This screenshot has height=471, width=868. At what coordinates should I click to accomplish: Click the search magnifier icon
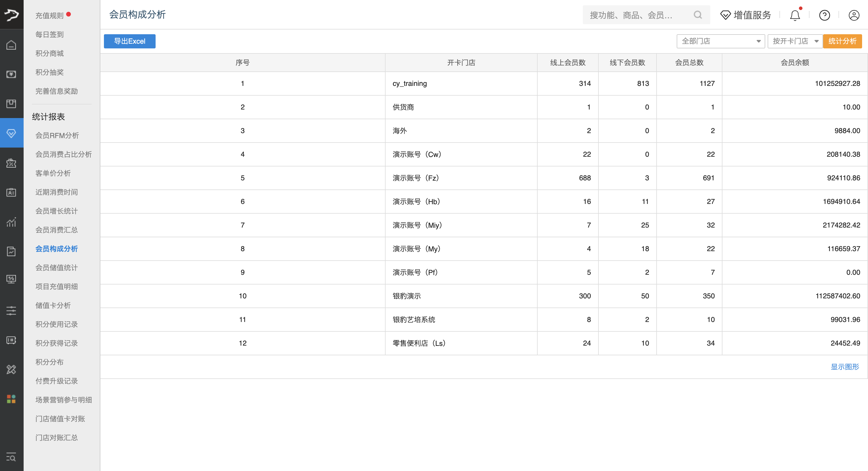pyautogui.click(x=697, y=15)
